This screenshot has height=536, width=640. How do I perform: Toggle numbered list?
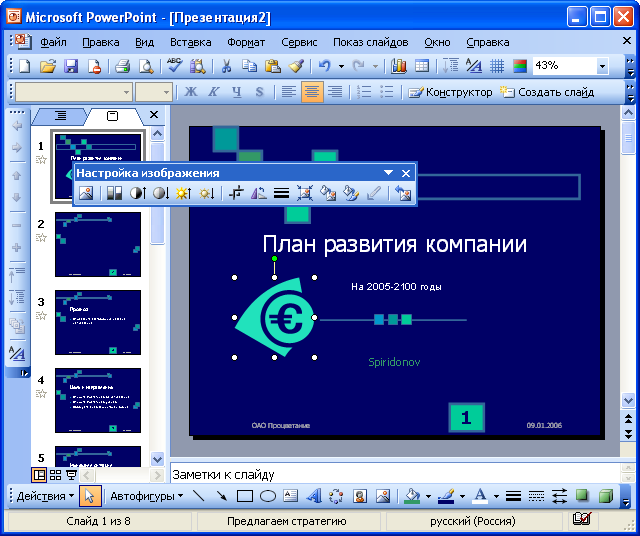[x=363, y=92]
